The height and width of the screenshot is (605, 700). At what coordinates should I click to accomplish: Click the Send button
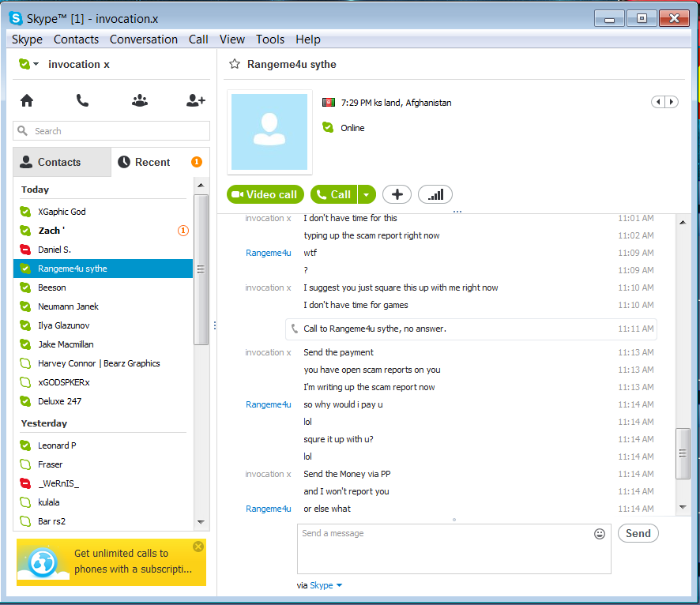pos(638,533)
